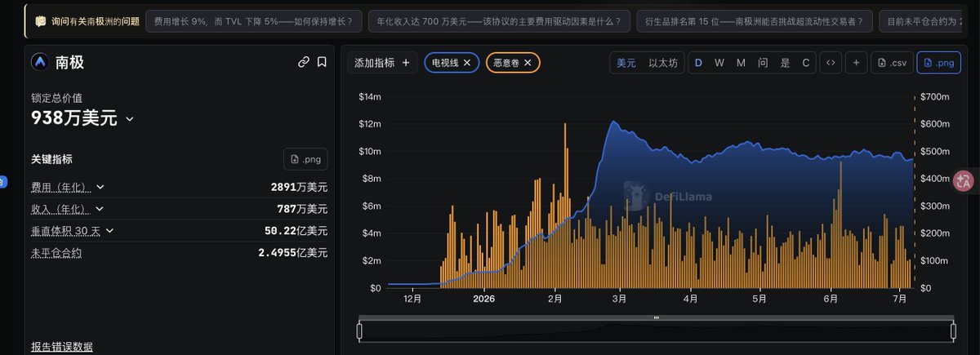The image size is (980, 355).
Task: Ask the 目前未平仓合约 question
Action: tap(923, 20)
